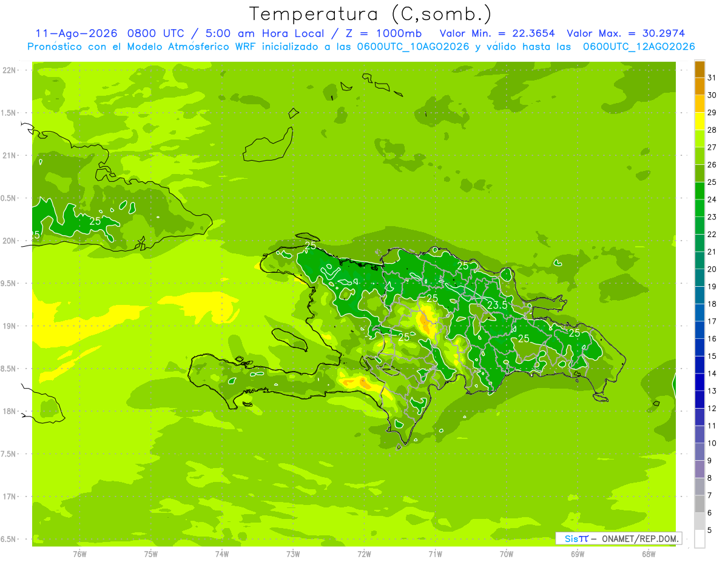Viewport: 728px width, 562px height.
Task: Click the legend value "12"
Action: (x=712, y=409)
